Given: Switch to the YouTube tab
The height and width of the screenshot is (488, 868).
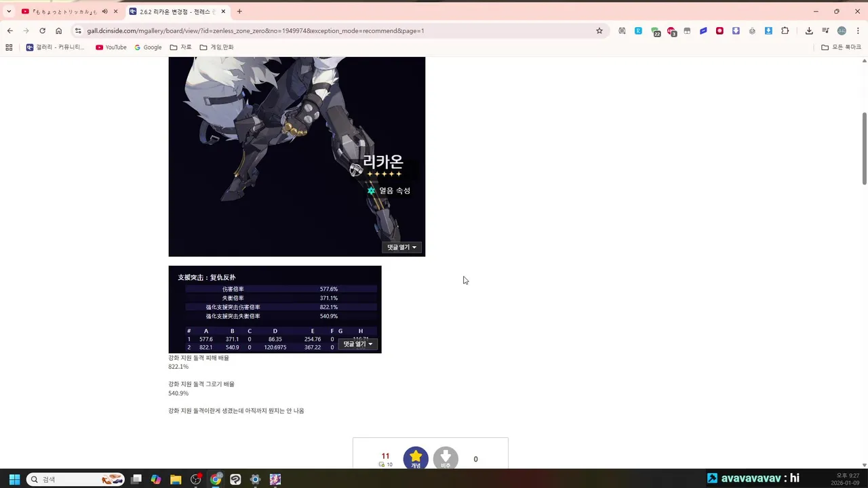Looking at the screenshot, I should 64,12.
